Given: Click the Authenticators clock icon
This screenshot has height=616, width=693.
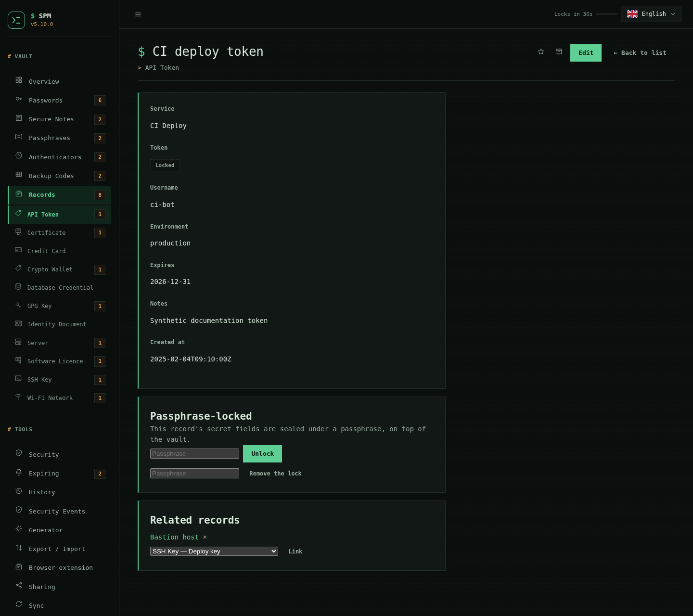Looking at the screenshot, I should (19, 156).
